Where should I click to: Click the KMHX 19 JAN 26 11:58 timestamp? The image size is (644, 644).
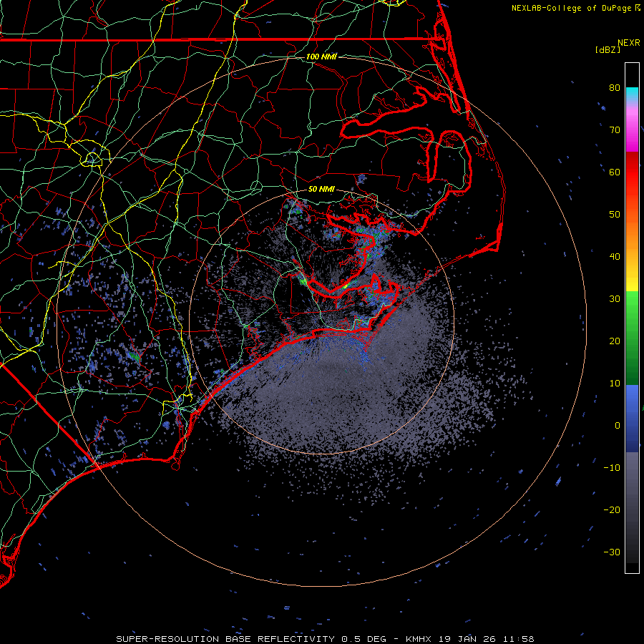[x=470, y=639]
